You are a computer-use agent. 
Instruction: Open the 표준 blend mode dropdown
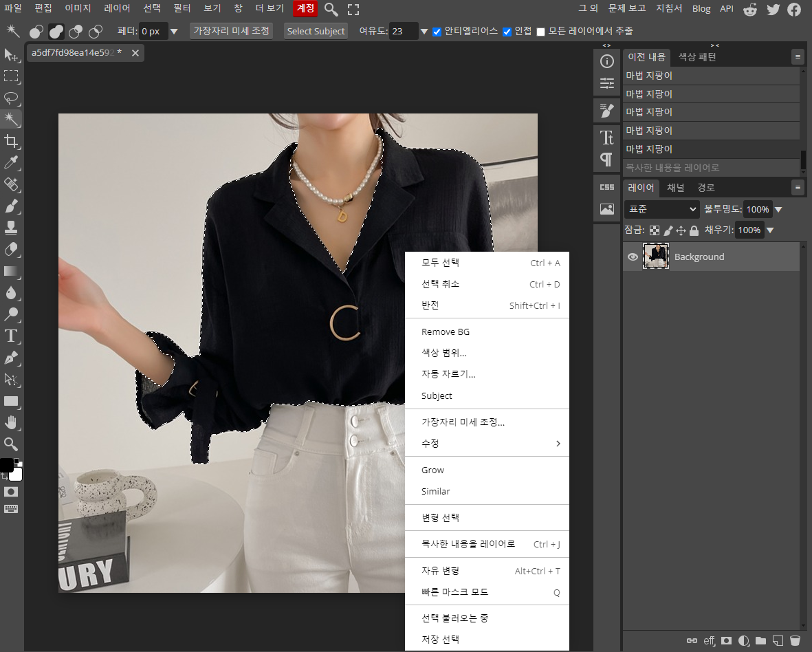[662, 209]
